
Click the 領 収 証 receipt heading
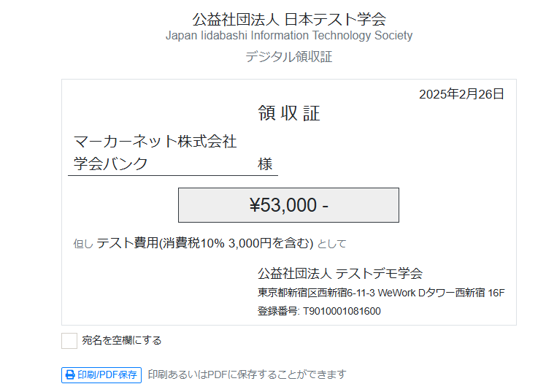point(288,113)
